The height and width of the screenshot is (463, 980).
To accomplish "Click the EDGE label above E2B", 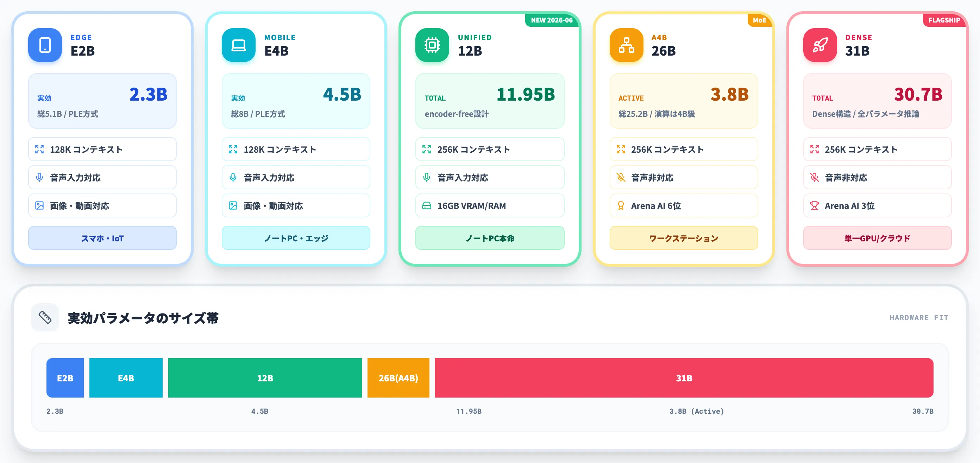I will click(81, 37).
